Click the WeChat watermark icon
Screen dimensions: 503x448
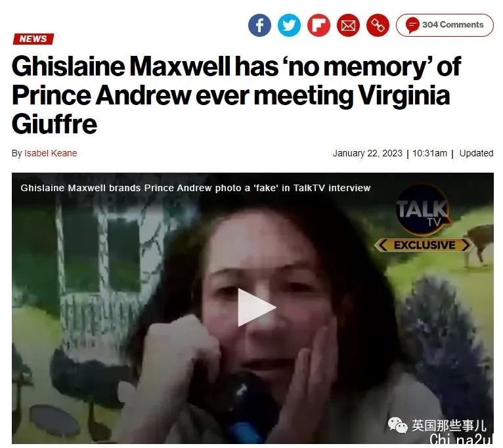[x=398, y=425]
